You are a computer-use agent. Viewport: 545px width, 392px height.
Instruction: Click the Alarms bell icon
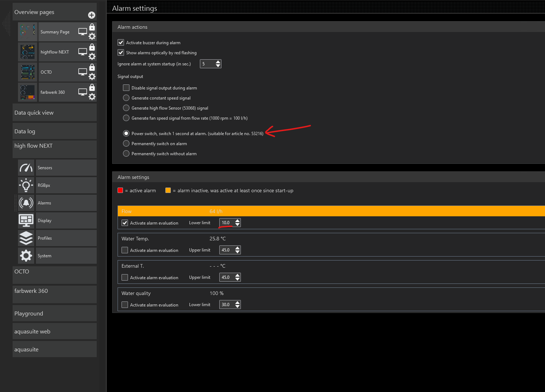click(26, 203)
